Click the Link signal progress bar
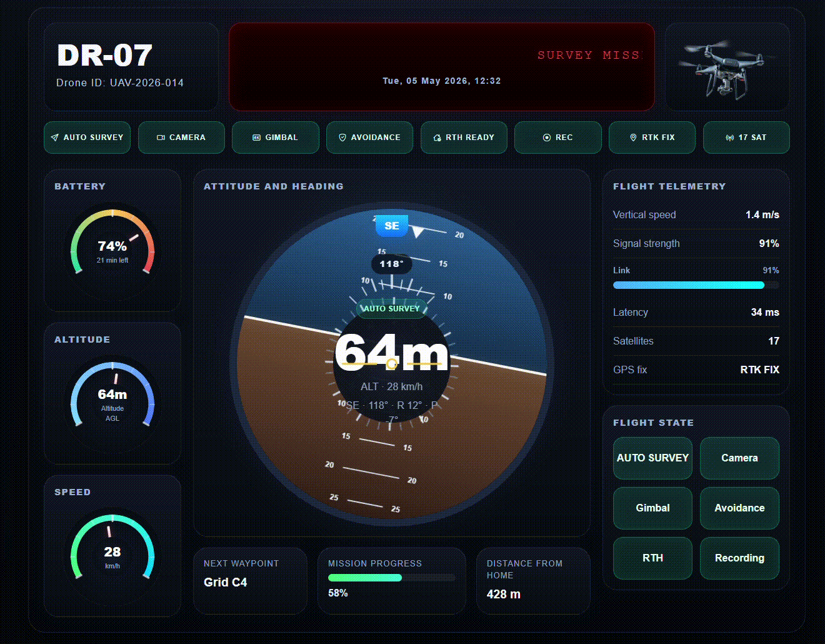The image size is (825, 644). point(696,285)
